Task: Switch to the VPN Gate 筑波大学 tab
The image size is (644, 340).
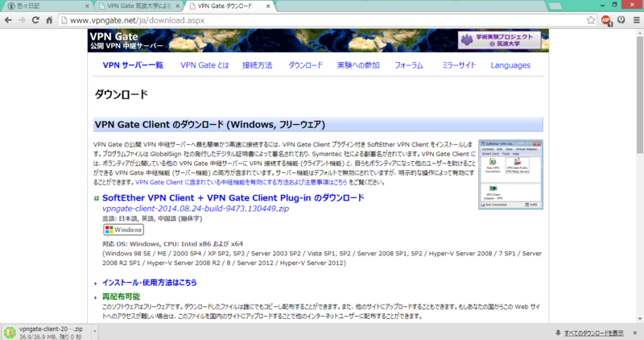Action: coord(138,6)
